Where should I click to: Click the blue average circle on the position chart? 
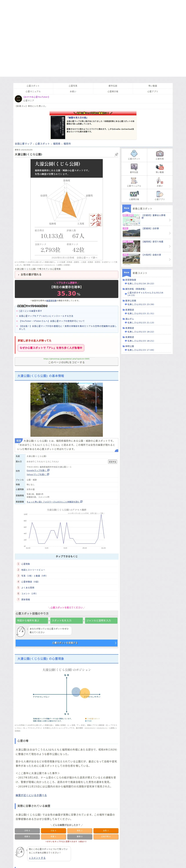[x=76, y=692]
